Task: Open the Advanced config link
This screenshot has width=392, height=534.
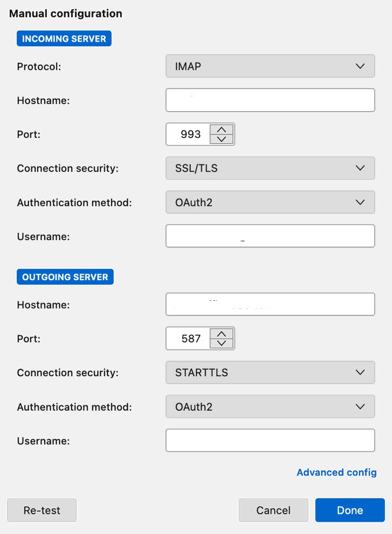Action: coord(336,473)
